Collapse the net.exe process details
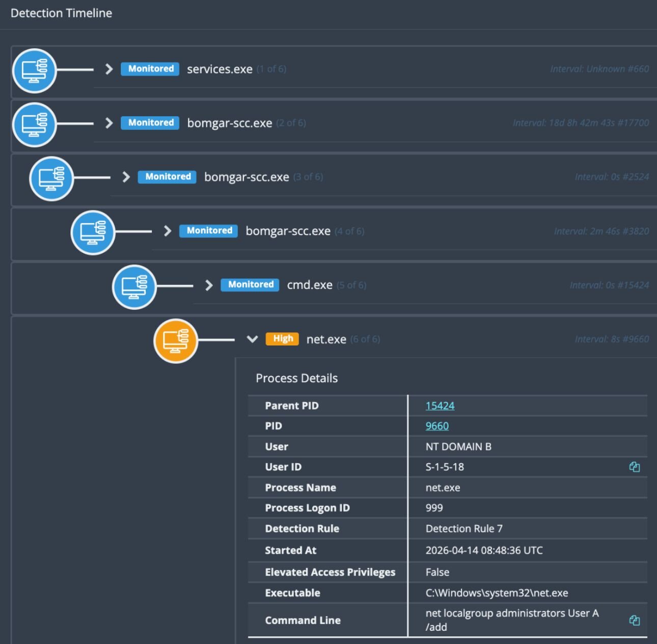The image size is (657, 644). 252,339
